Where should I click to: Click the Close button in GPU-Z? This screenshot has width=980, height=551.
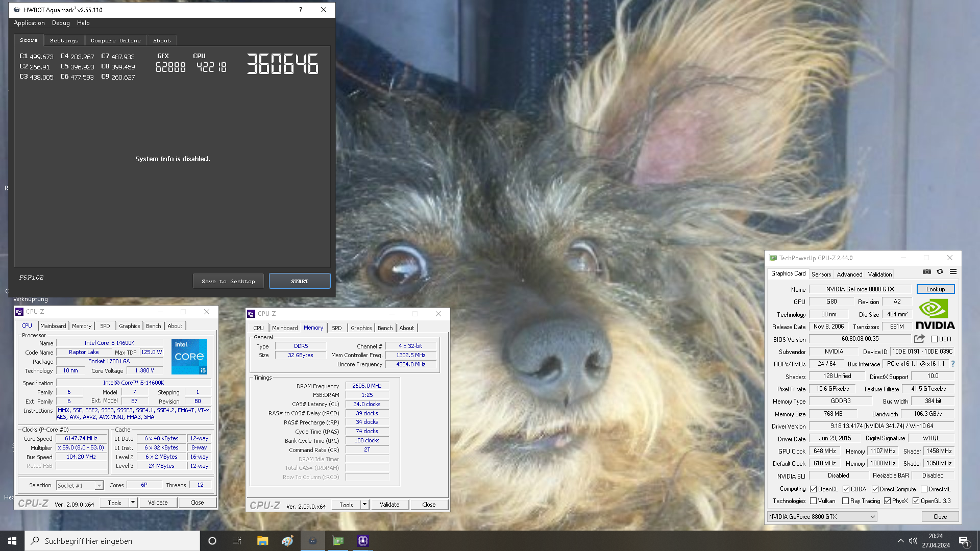(x=940, y=517)
